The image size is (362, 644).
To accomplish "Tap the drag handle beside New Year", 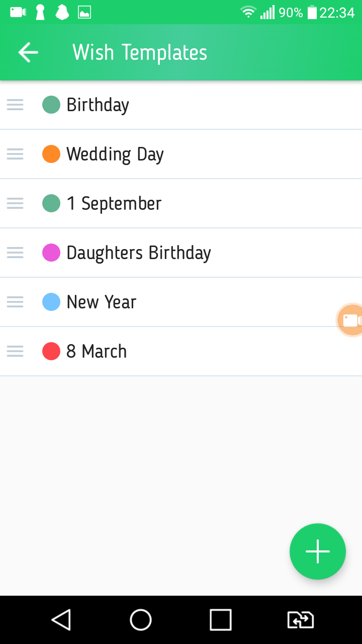I will 15,302.
